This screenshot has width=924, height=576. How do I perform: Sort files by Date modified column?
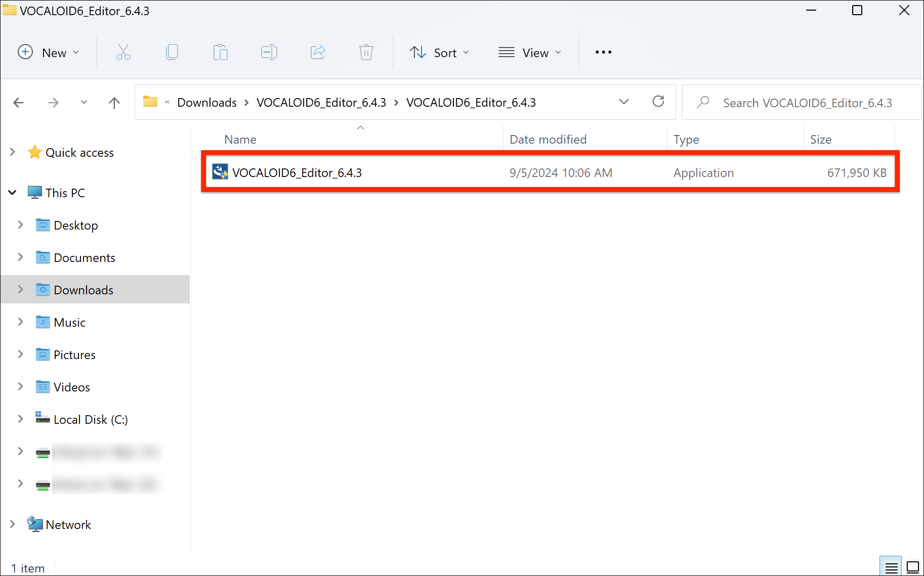click(548, 139)
